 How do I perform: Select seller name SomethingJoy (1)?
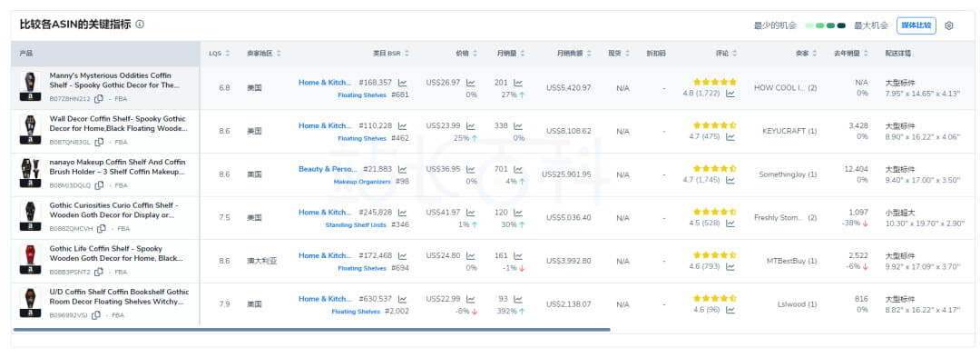click(788, 174)
